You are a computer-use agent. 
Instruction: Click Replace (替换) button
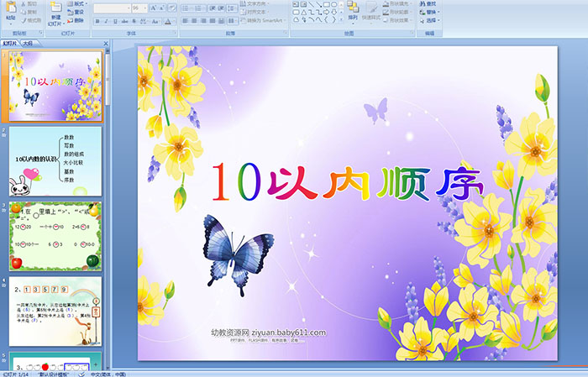pos(429,12)
